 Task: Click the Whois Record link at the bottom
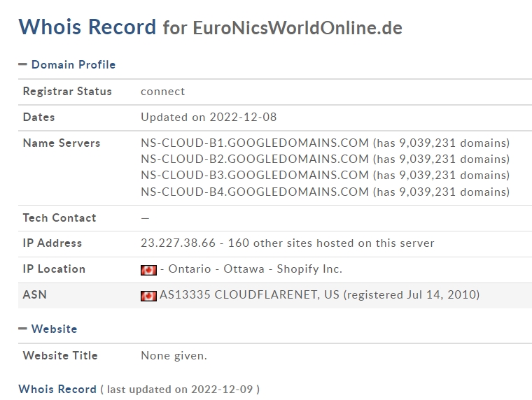(57, 389)
